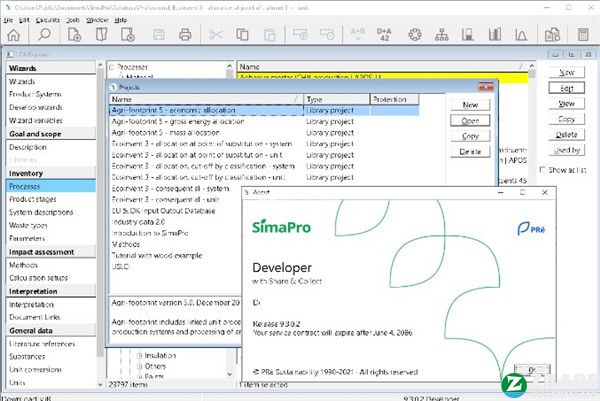
Task: Click the Network circle icon
Action: [415, 35]
